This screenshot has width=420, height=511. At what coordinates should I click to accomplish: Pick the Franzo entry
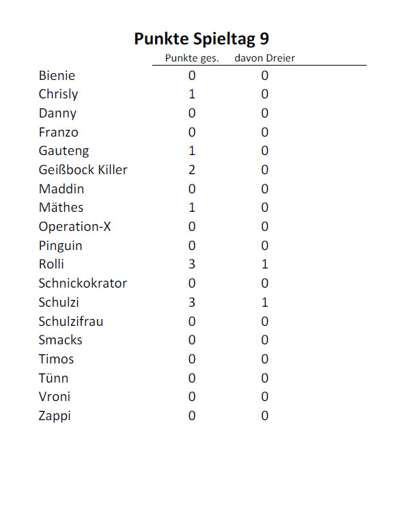(58, 133)
